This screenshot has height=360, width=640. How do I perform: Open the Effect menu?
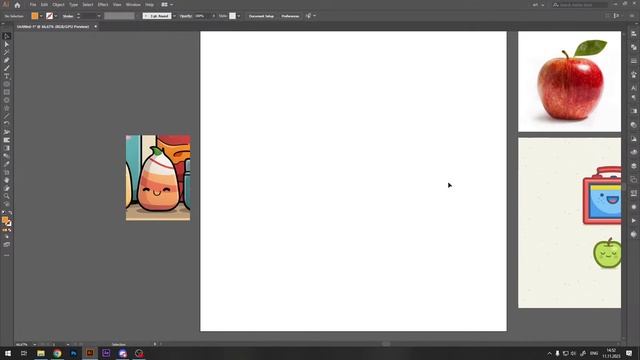[103, 4]
